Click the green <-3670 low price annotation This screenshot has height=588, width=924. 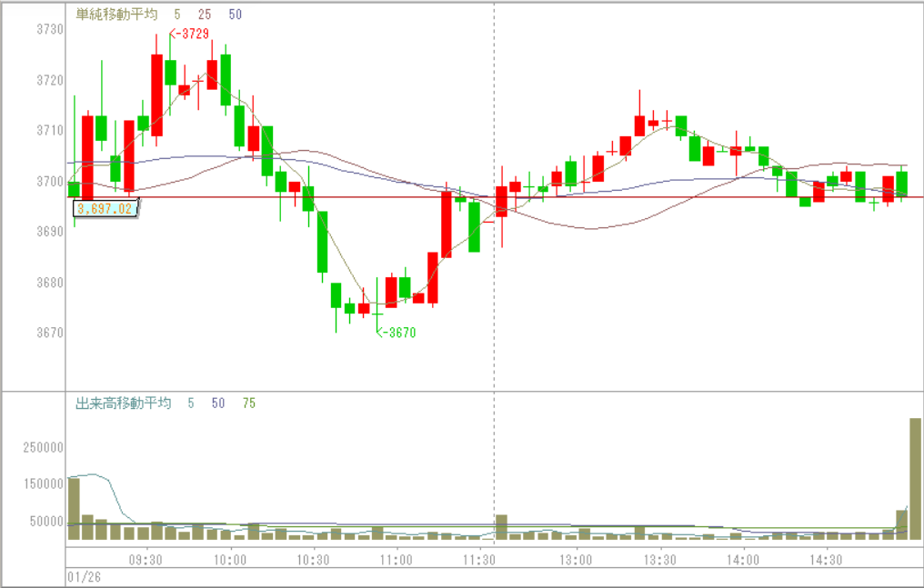pos(396,333)
